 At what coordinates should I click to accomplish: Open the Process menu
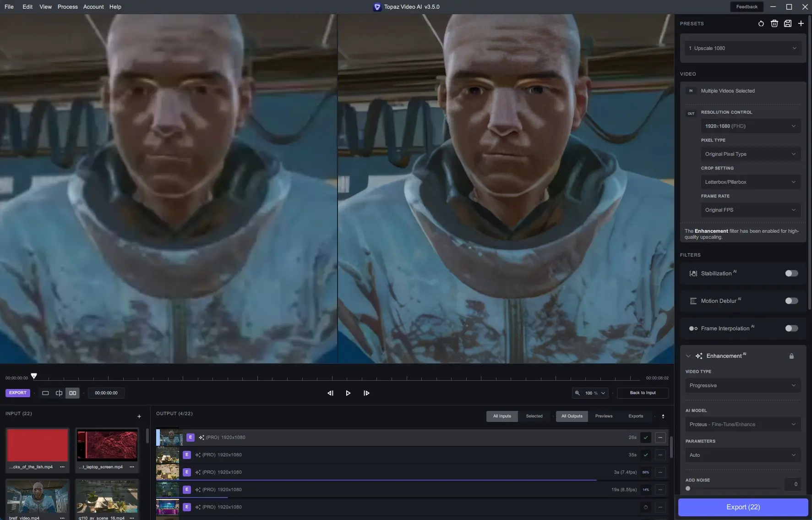(x=67, y=7)
